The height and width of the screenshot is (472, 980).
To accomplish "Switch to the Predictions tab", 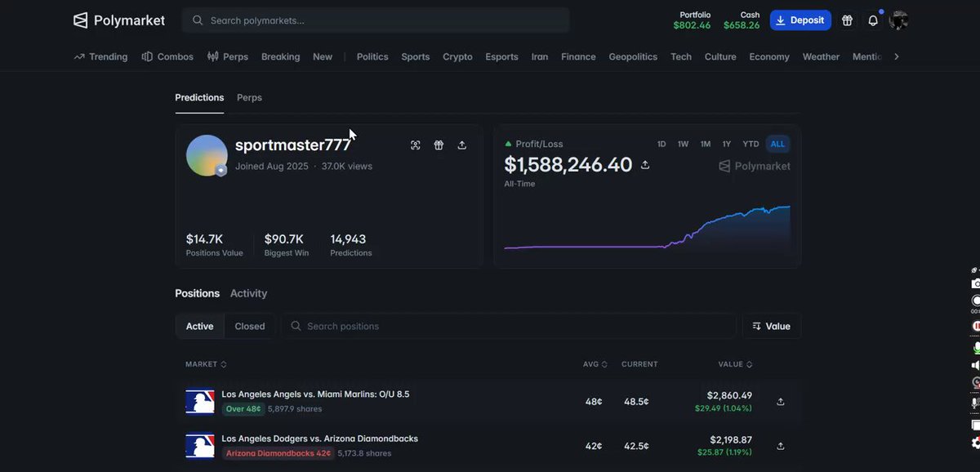I will (x=199, y=98).
